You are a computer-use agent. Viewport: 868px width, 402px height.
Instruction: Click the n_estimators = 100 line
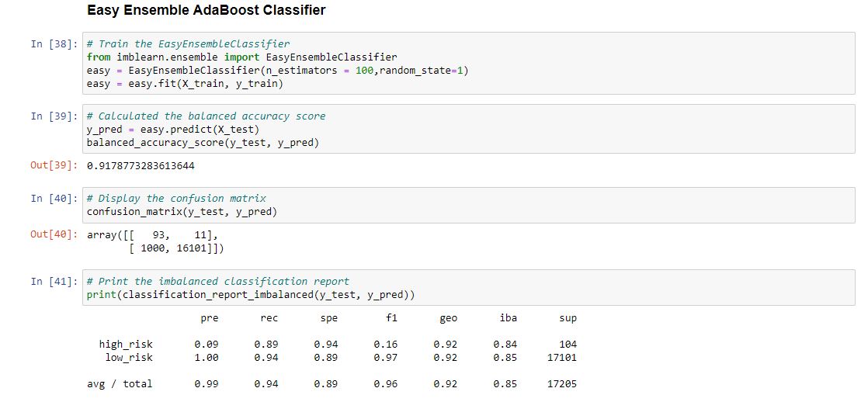point(277,71)
